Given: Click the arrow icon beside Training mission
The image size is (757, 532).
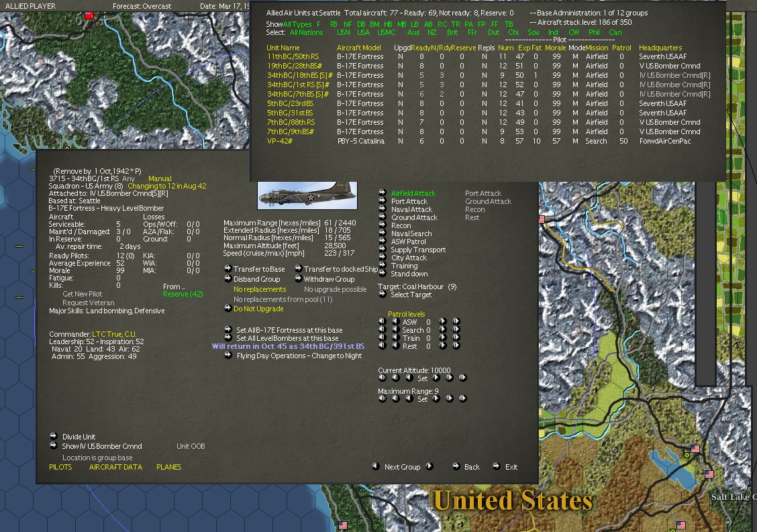Looking at the screenshot, I should [x=383, y=265].
